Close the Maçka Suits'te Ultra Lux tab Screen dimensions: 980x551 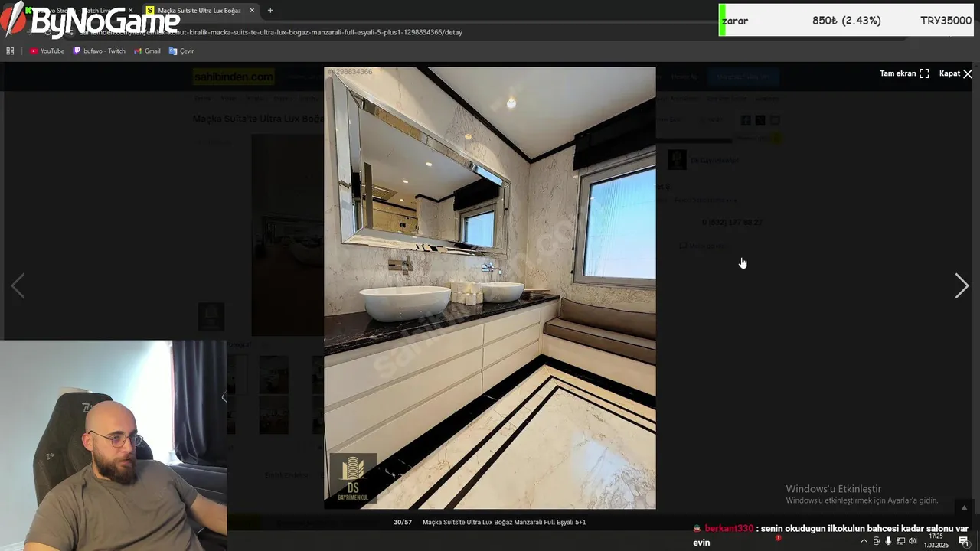click(x=252, y=11)
